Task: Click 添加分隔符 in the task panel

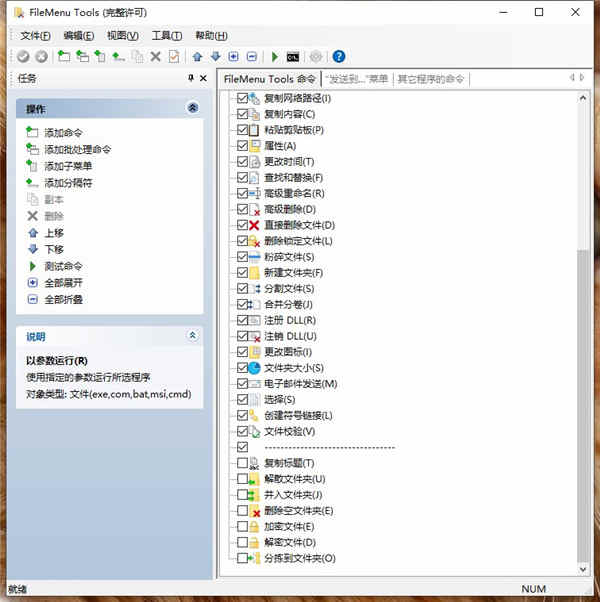Action: click(x=68, y=183)
